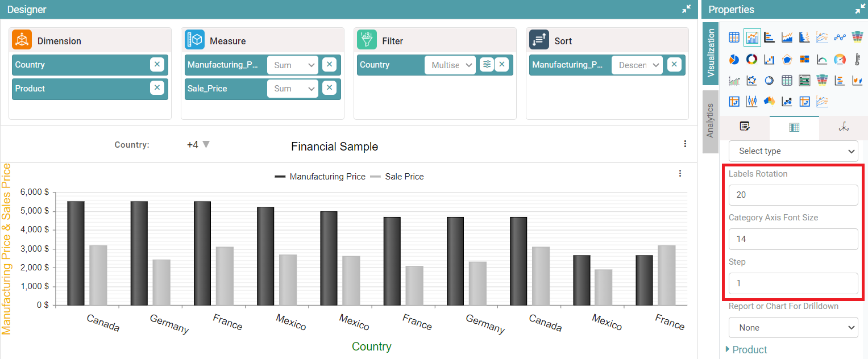The width and height of the screenshot is (868, 359).
Task: Select the pie chart visualization icon
Action: pyautogui.click(x=734, y=59)
